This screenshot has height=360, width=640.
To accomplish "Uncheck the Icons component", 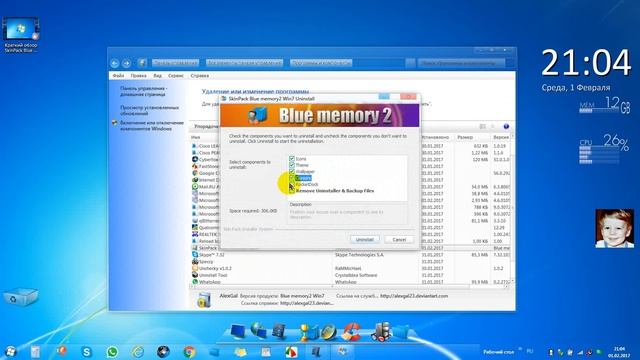I will pos(291,158).
